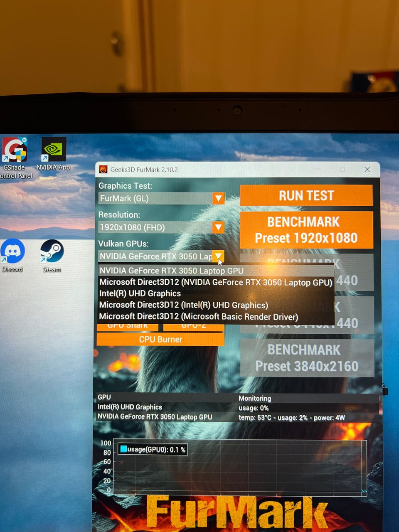
Task: Click the 1920x1080 (FHD) resolution field
Action: coord(156,227)
